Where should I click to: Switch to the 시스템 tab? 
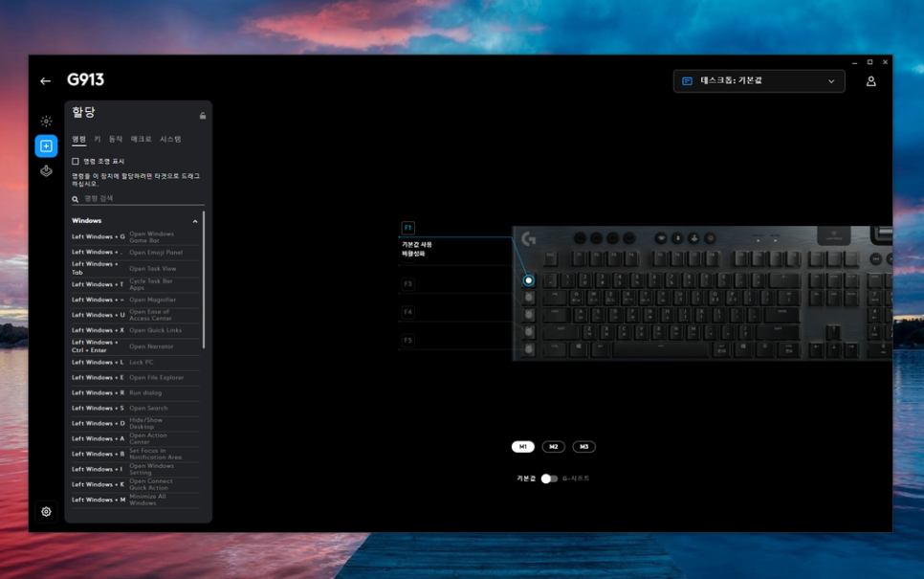pos(170,139)
